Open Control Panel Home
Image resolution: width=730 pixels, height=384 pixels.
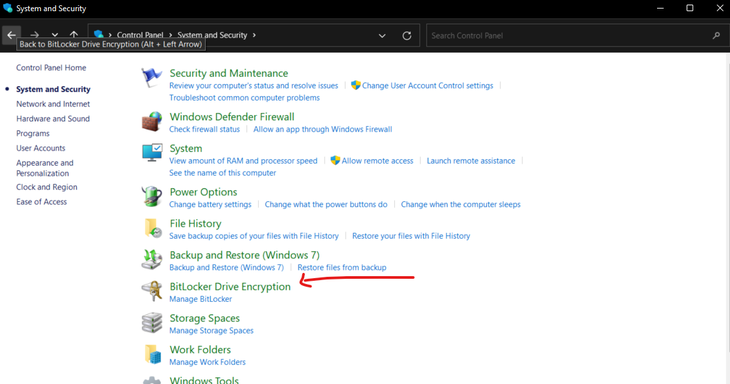coord(51,67)
